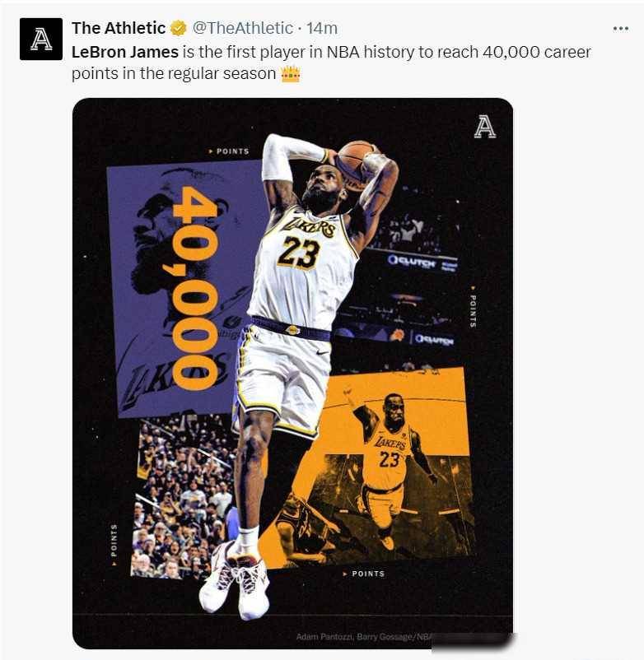The width and height of the screenshot is (644, 660).
Task: Click the gold verified badge
Action: click(x=179, y=29)
